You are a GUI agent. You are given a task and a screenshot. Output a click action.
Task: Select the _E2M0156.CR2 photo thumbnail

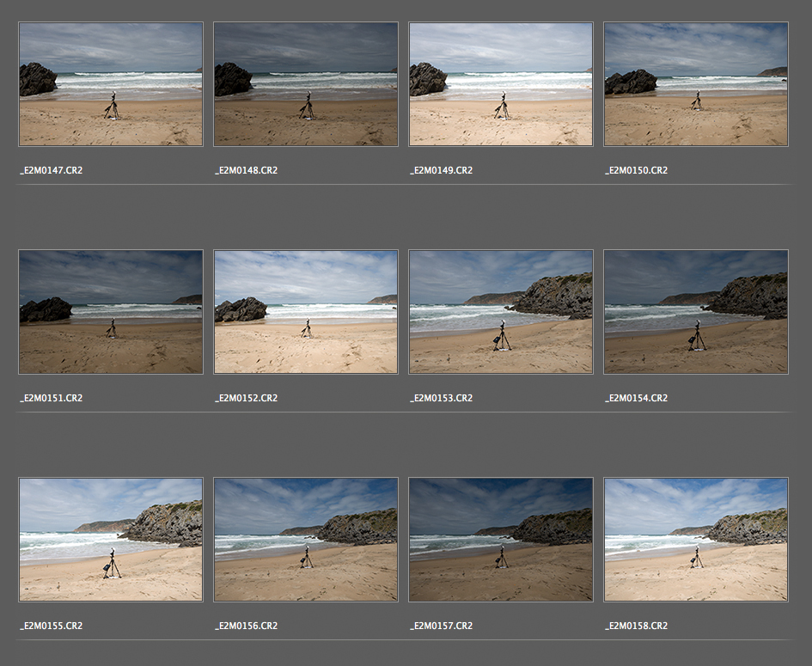click(306, 540)
